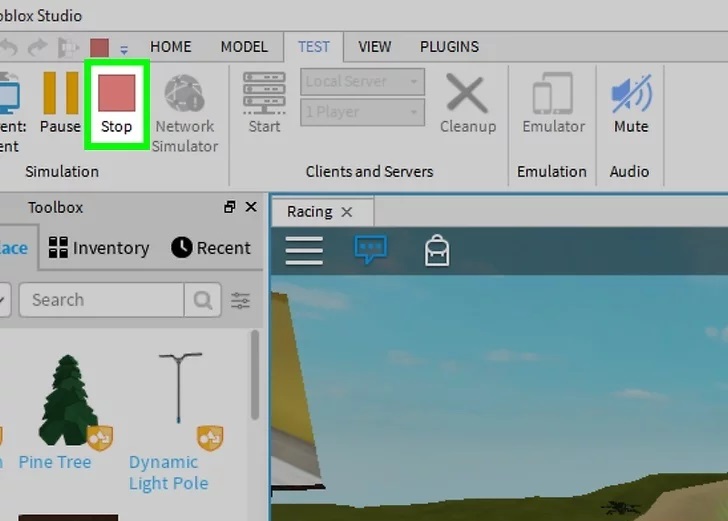Switch to the Recent tab in Toolbox
This screenshot has height=521, width=728.
(210, 247)
